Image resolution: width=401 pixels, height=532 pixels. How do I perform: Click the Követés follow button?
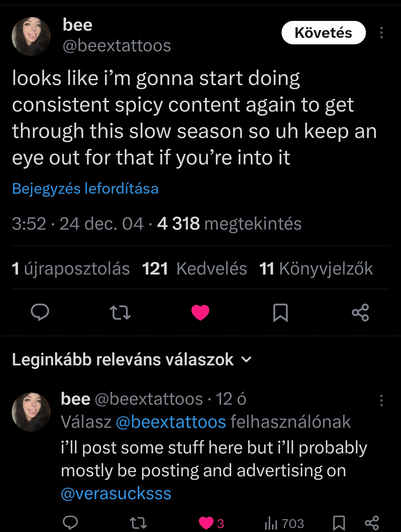click(323, 33)
